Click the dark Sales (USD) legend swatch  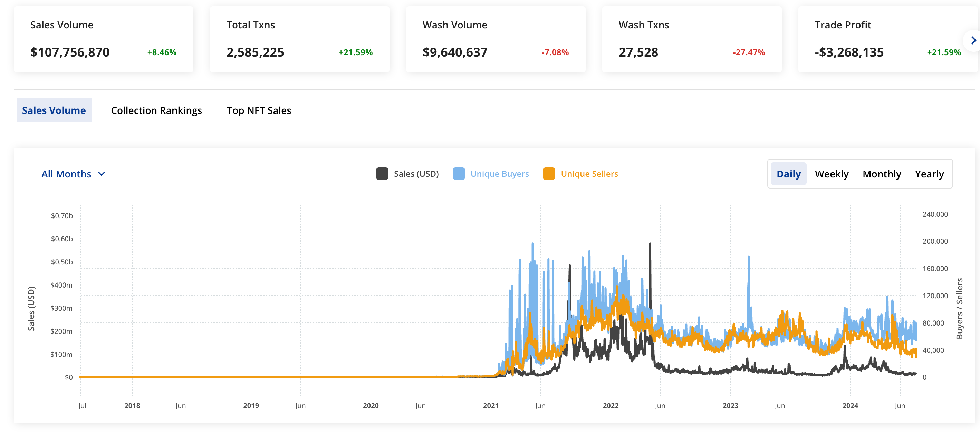point(382,174)
